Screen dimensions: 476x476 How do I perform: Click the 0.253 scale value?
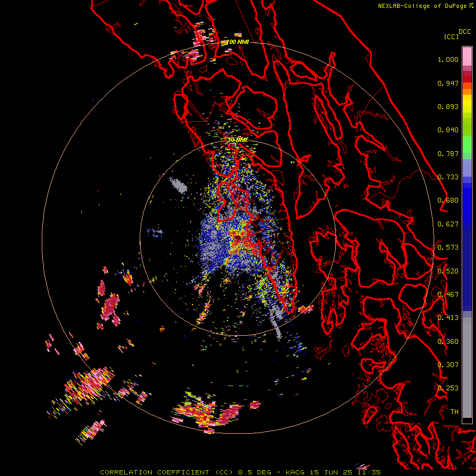[448, 388]
